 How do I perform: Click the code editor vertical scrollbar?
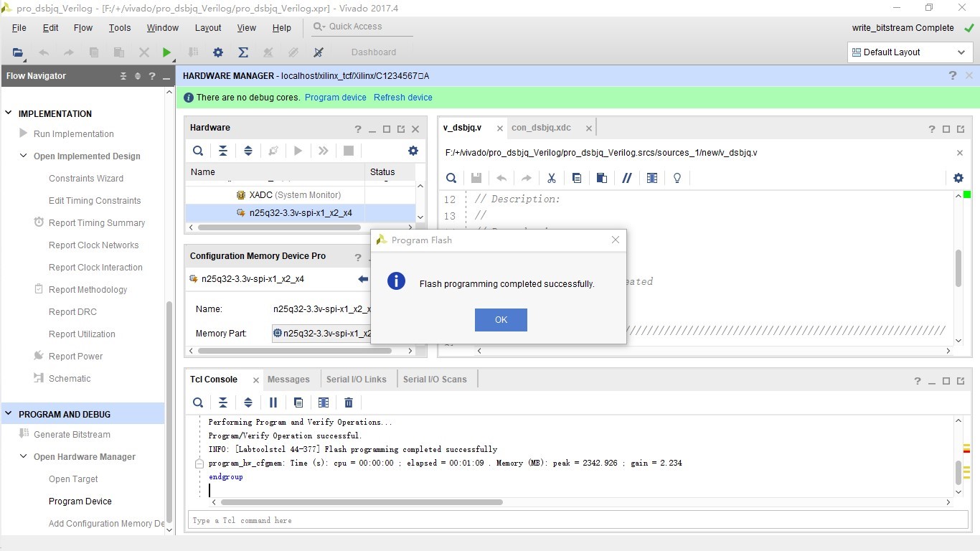click(958, 268)
